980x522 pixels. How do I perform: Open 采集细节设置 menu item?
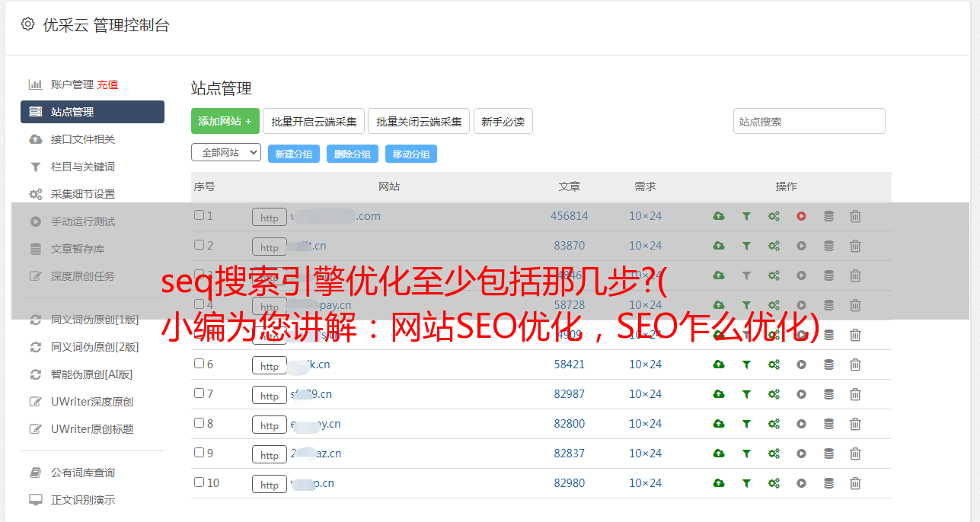[83, 194]
